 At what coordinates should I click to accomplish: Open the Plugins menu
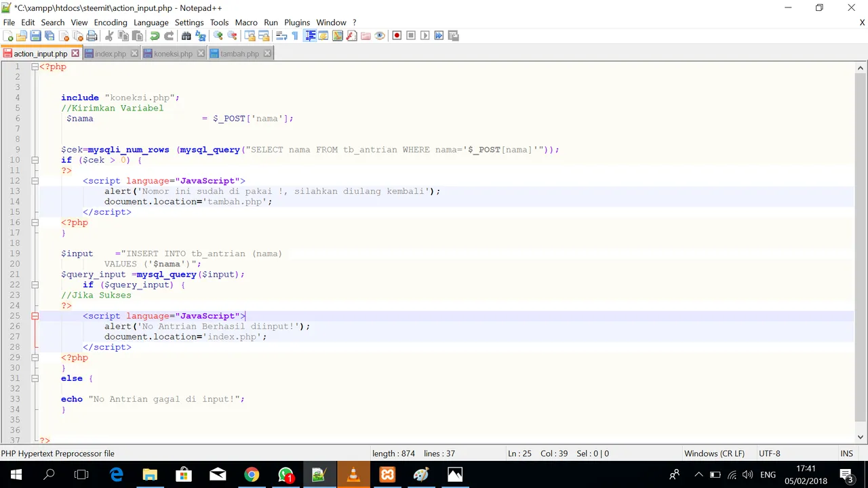pyautogui.click(x=297, y=22)
